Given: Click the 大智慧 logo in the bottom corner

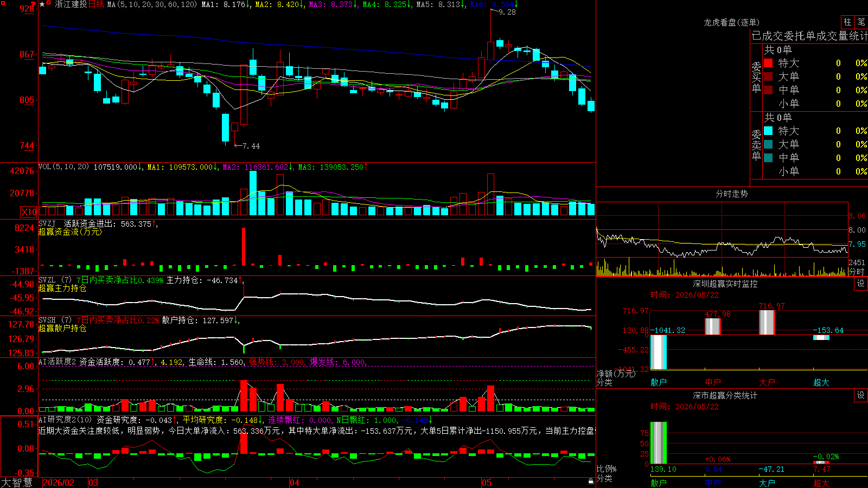Looking at the screenshot, I should tap(17, 483).
